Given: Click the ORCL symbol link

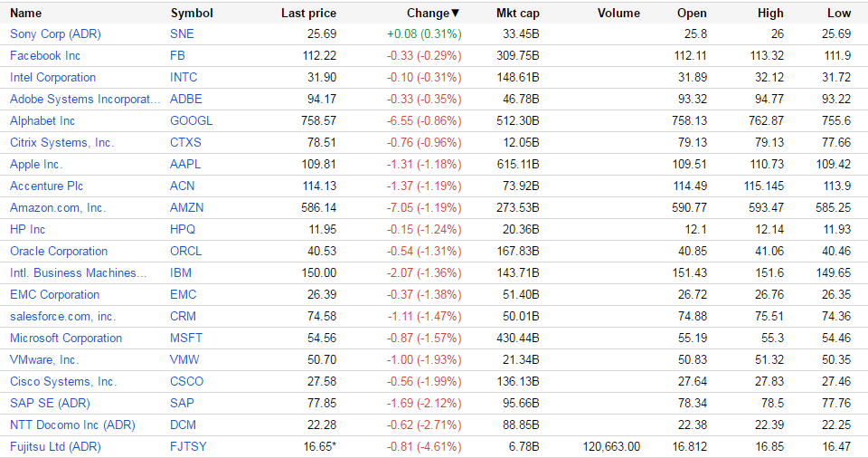Looking at the screenshot, I should pos(185,252).
